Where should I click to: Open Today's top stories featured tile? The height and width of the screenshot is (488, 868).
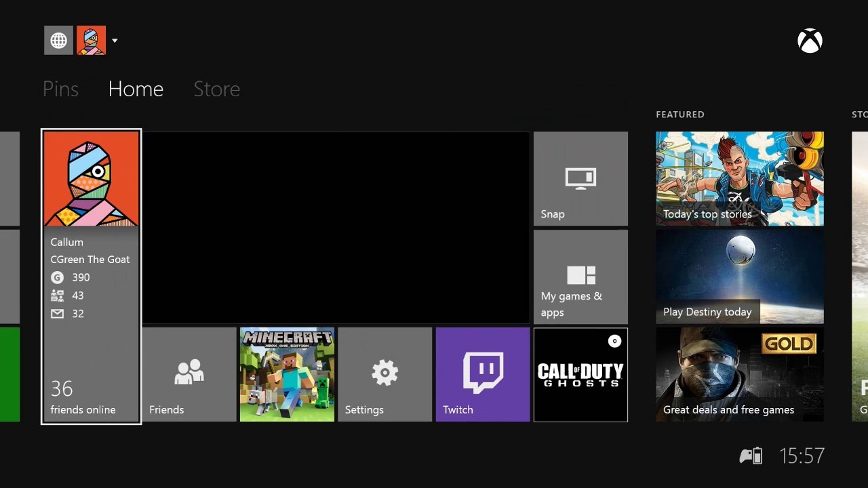[x=740, y=179]
